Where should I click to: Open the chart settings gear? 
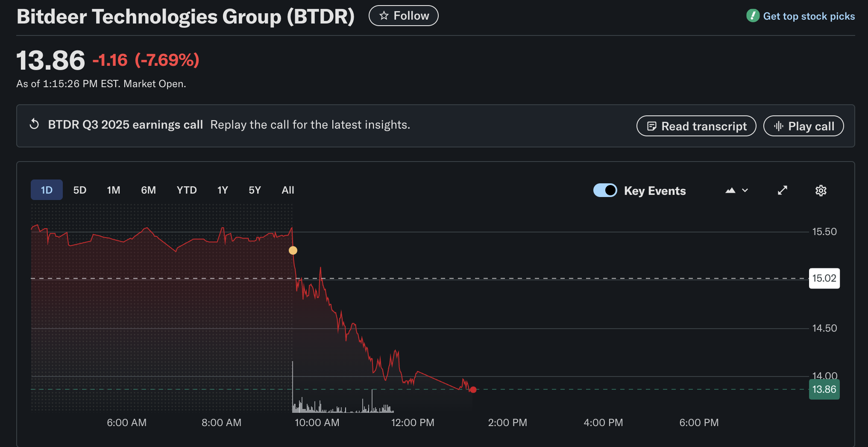point(821,191)
